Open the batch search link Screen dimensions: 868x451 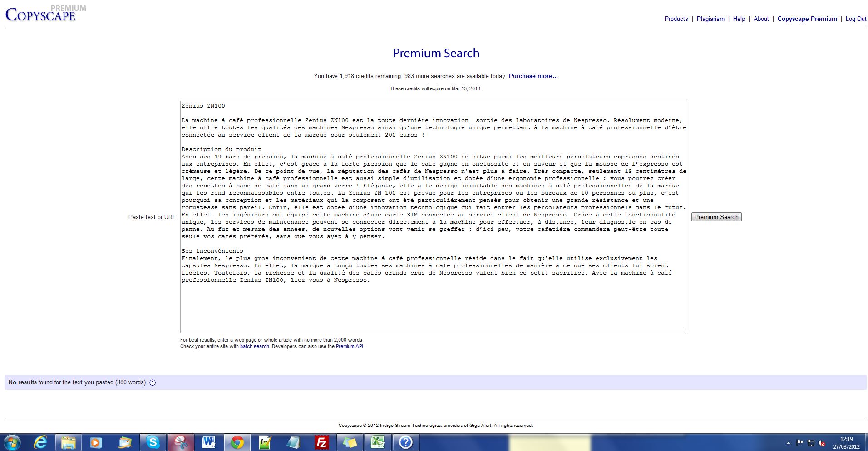point(254,347)
